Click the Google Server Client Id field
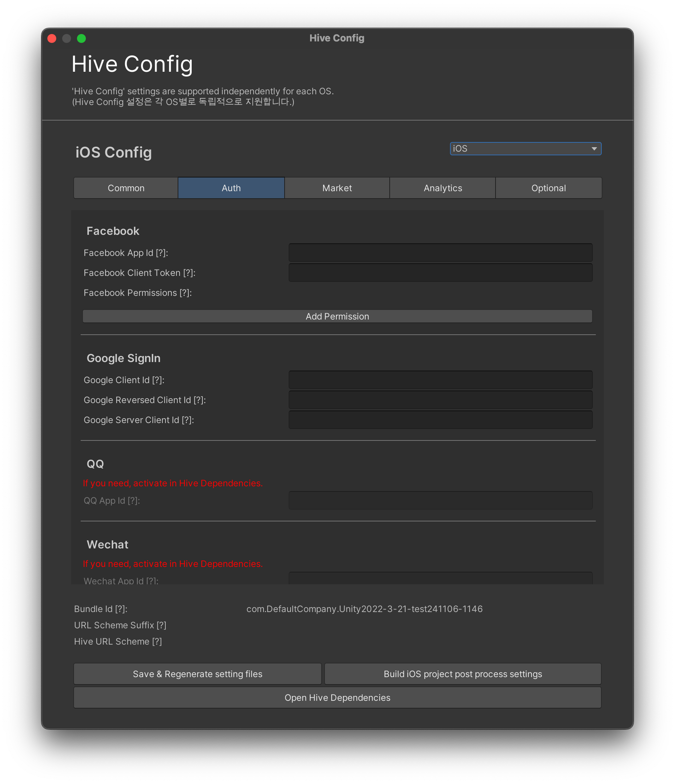 (440, 420)
